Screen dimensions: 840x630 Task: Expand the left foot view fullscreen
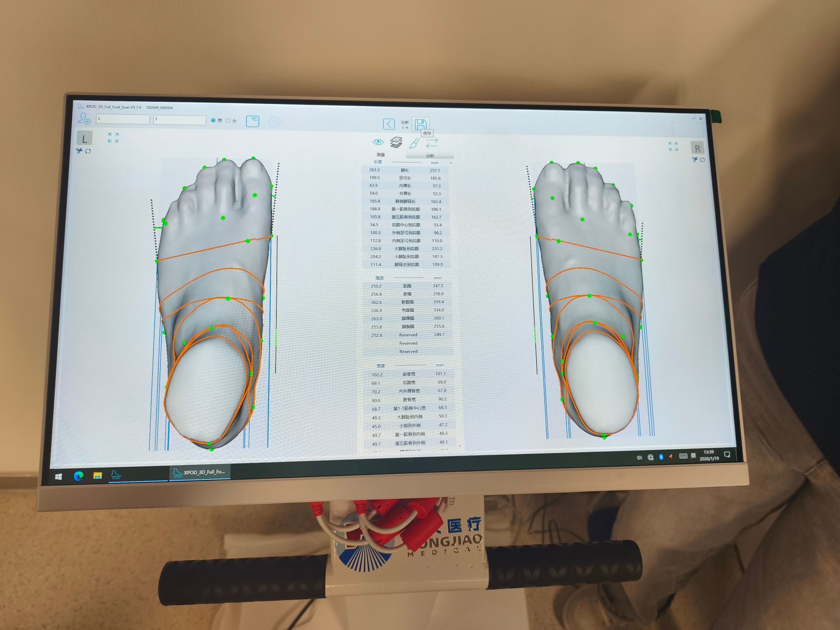pos(113,137)
